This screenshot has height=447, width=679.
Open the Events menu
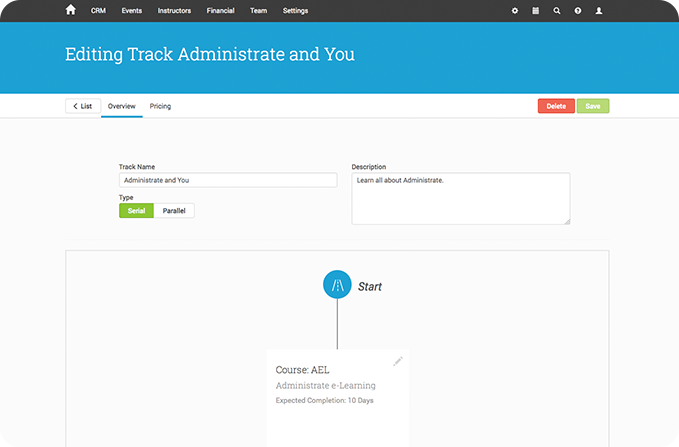pos(132,11)
